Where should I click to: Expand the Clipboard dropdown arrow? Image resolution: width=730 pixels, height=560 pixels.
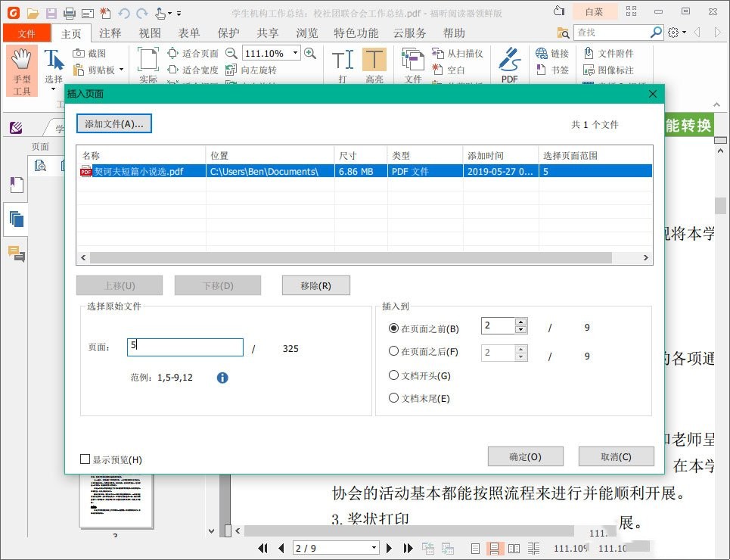tap(122, 70)
